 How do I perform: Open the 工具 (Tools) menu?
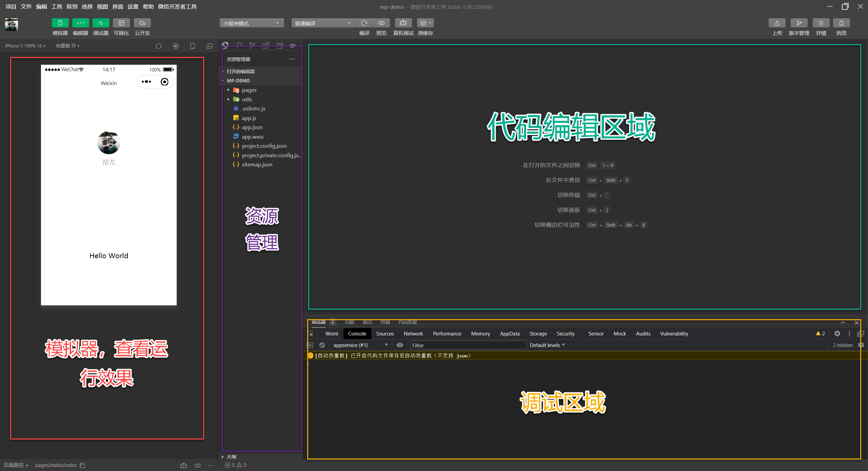click(57, 6)
